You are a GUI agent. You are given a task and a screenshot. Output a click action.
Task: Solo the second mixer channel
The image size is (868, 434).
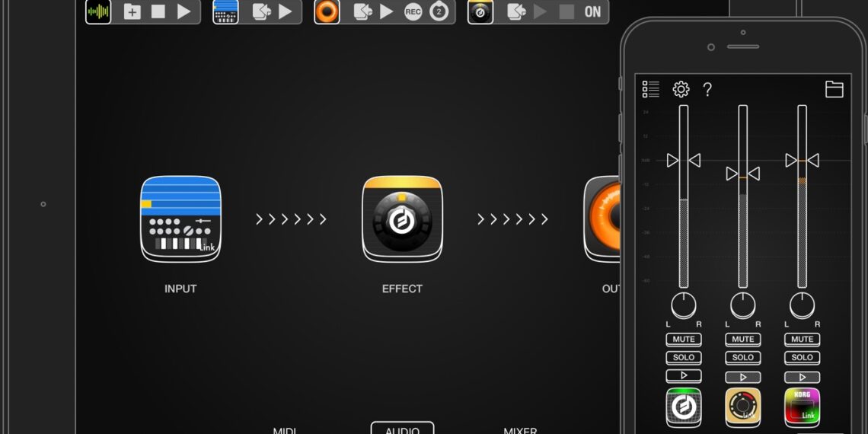click(x=742, y=358)
